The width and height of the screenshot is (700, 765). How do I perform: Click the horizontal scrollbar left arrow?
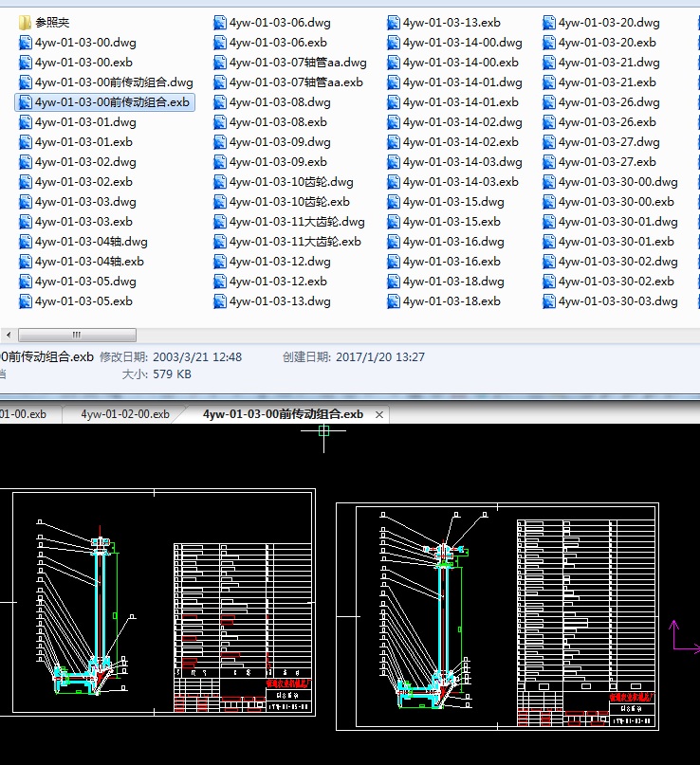tap(9, 336)
